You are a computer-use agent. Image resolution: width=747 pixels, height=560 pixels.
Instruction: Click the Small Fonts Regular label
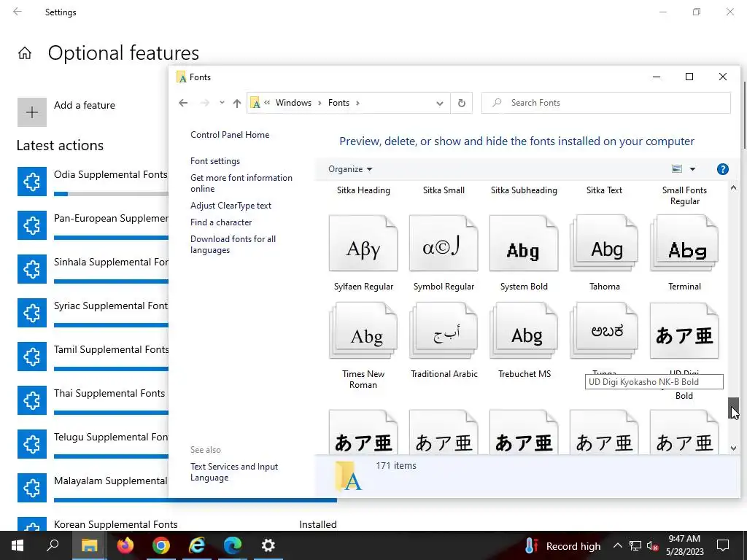(684, 195)
